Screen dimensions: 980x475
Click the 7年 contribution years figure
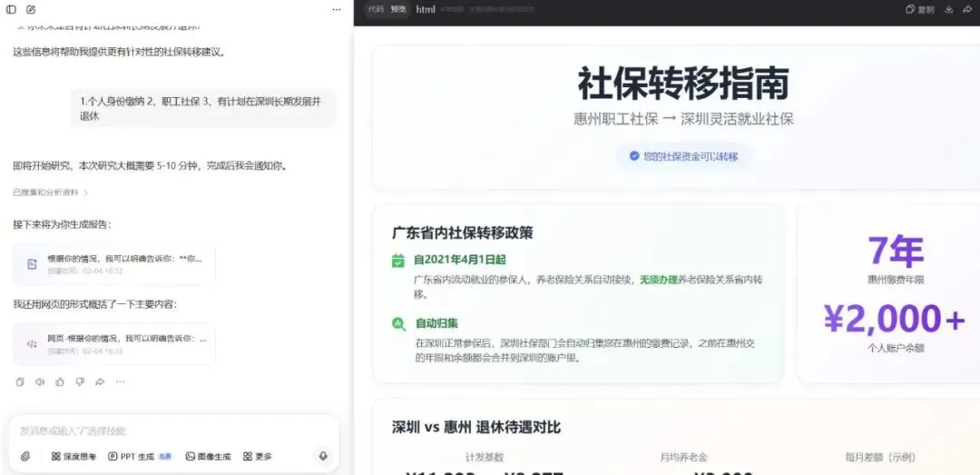[x=896, y=251]
